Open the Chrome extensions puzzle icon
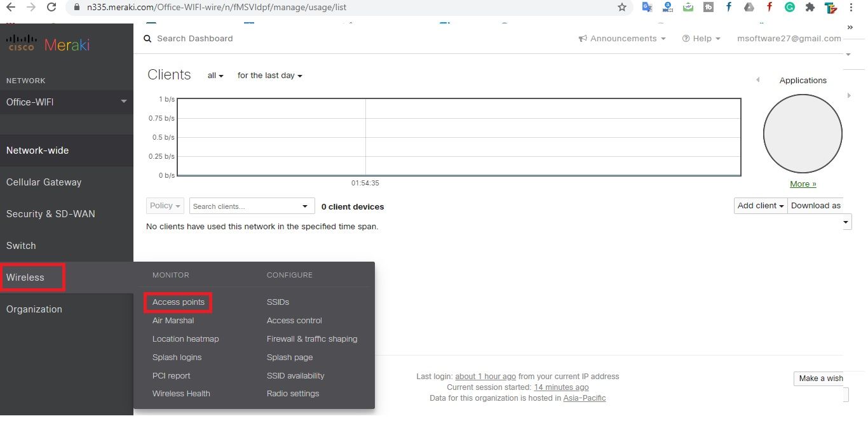Image resolution: width=868 pixels, height=442 pixels. pos(810,8)
